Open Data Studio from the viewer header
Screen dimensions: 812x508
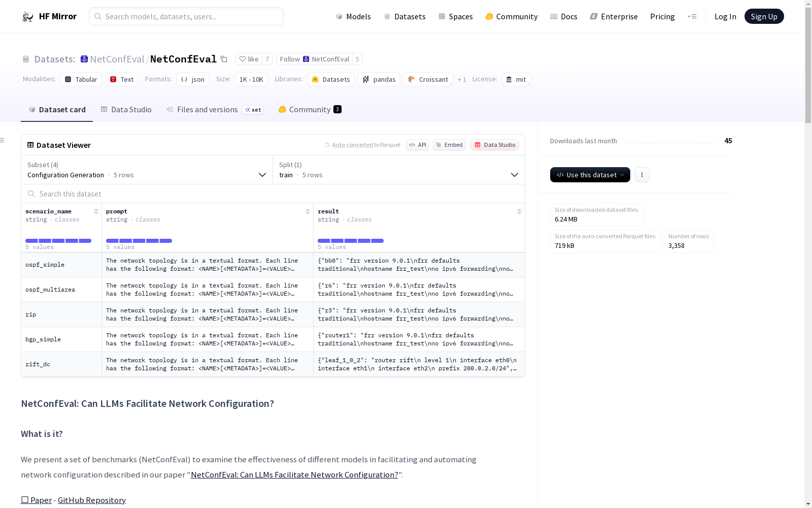(x=494, y=145)
